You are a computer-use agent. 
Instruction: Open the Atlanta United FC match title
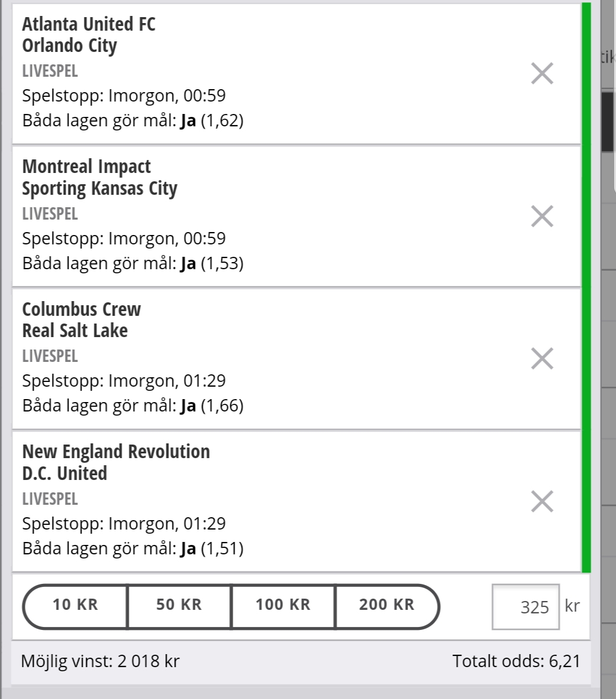[x=89, y=35]
